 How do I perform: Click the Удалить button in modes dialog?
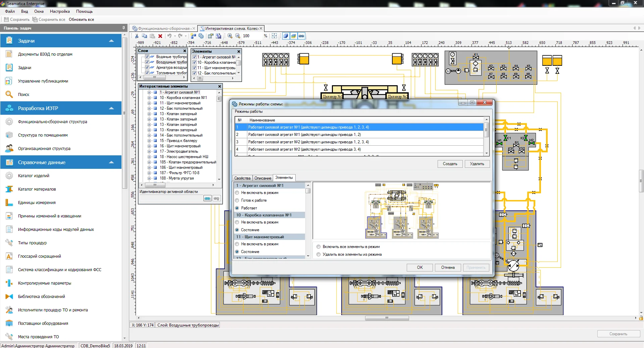477,164
